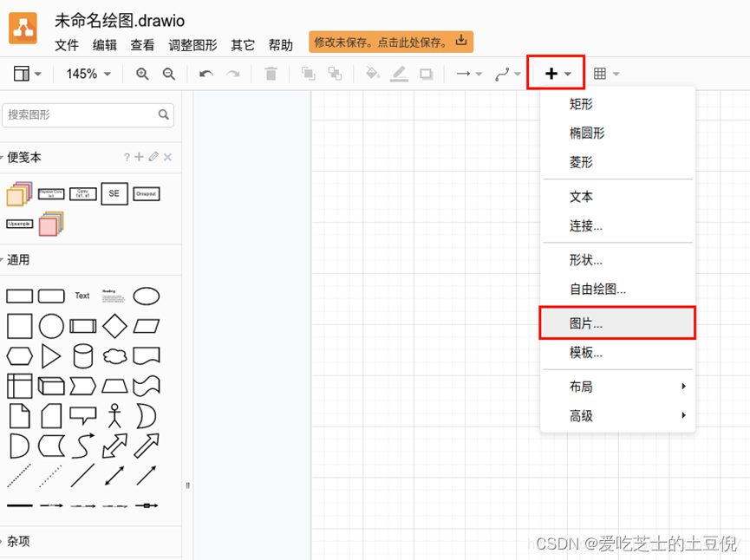Image resolution: width=750 pixels, height=560 pixels.
Task: Click the redo arrow icon
Action: tap(233, 74)
